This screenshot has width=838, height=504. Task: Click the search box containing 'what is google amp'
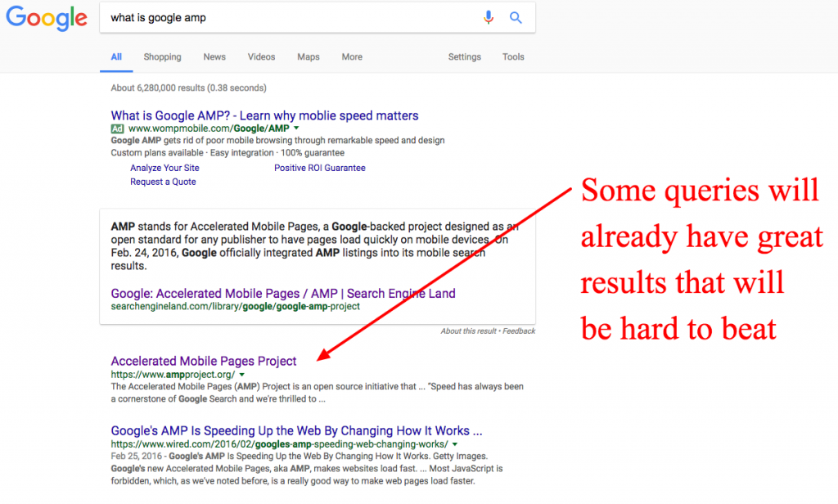pos(317,18)
